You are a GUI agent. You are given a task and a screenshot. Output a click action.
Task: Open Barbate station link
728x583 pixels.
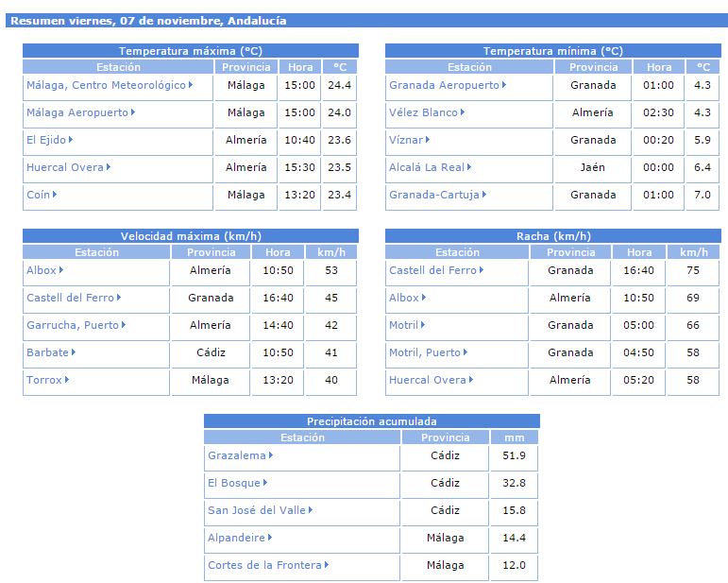pos(51,352)
